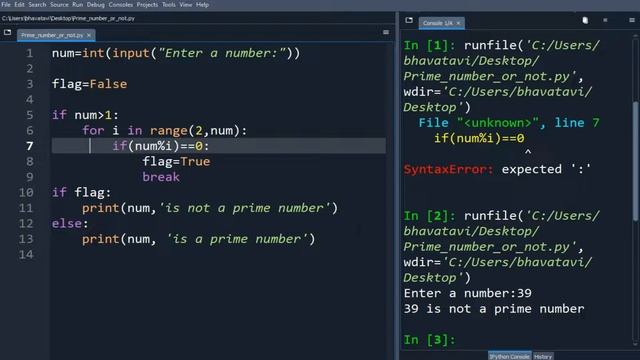Screen dimensions: 640x360
Task: Click '39 is not a prime number' output
Action: 494,309
